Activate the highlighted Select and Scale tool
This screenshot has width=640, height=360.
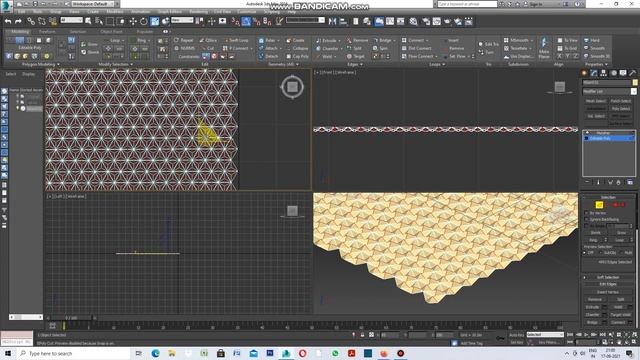(x=155, y=21)
